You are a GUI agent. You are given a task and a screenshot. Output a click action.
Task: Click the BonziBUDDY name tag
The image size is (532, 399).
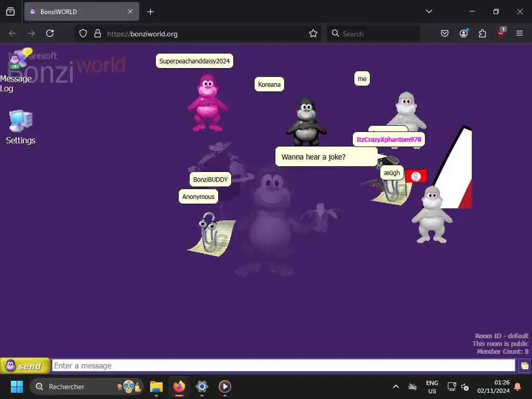[210, 179]
